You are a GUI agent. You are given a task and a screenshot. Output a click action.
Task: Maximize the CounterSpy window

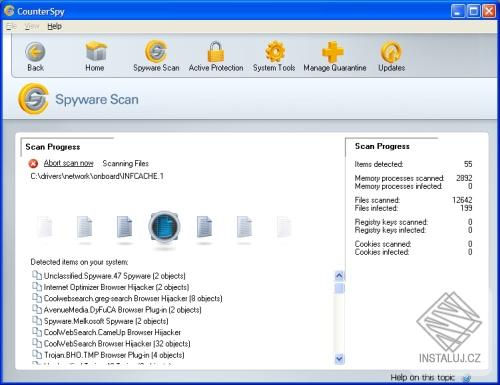click(x=473, y=11)
